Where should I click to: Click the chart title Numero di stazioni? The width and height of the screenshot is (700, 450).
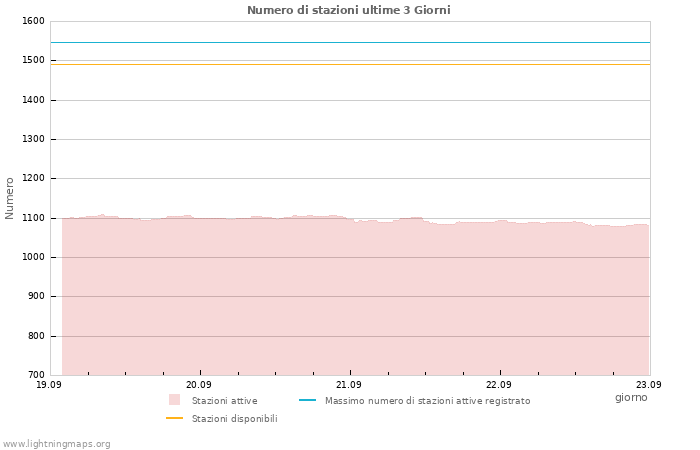349,10
